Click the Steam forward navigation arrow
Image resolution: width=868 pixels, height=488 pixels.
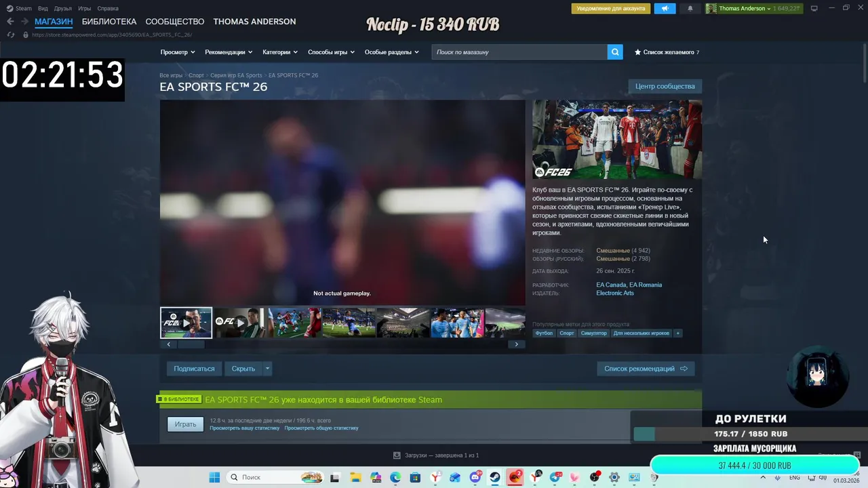tap(24, 22)
